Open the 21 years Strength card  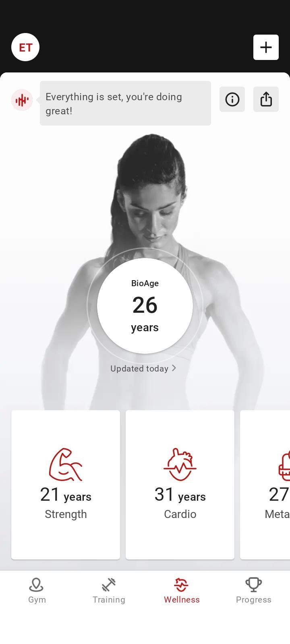(66, 485)
